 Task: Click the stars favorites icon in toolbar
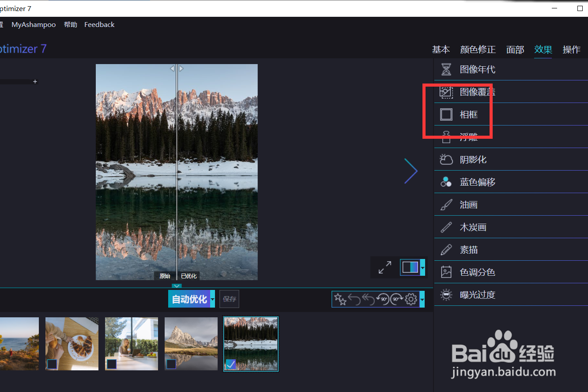click(x=340, y=299)
